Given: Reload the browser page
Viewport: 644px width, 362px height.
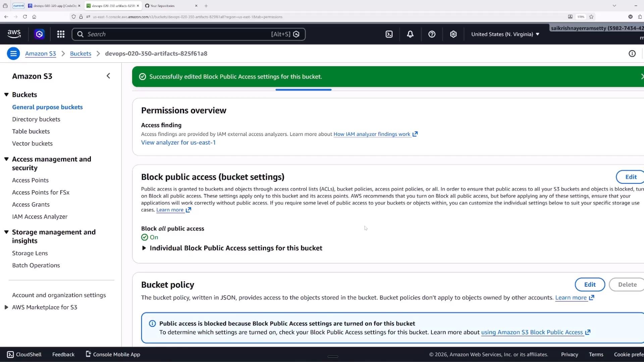Looking at the screenshot, I should pos(25,17).
